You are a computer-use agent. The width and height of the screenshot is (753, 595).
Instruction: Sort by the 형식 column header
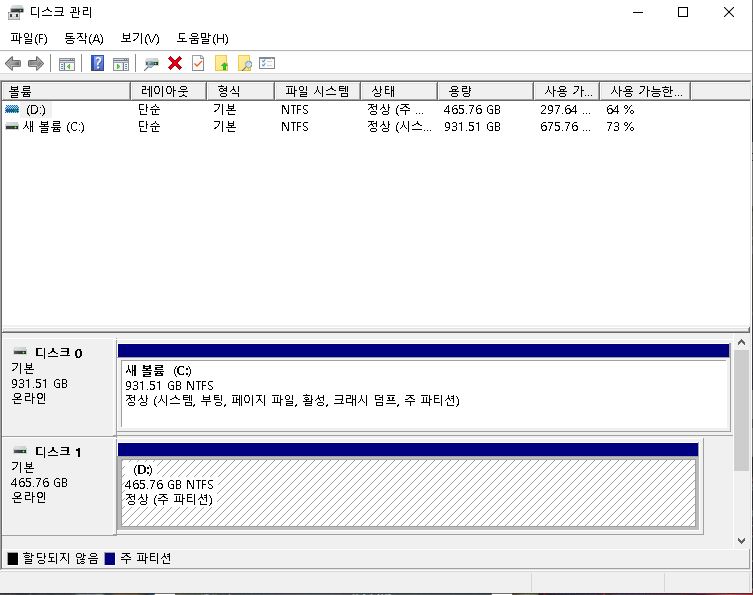point(240,91)
